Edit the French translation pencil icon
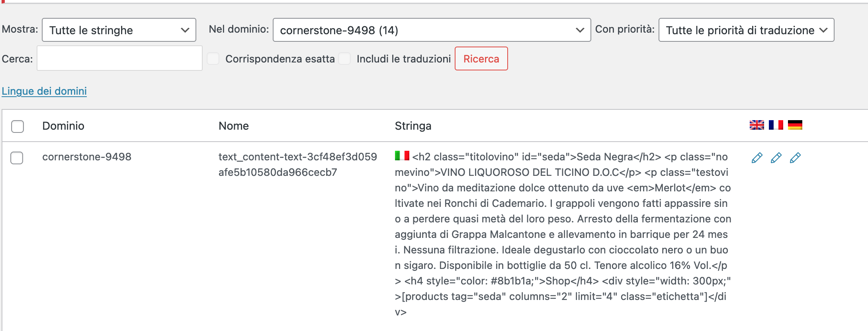Screen dimensions: 868x331 pyautogui.click(x=776, y=158)
